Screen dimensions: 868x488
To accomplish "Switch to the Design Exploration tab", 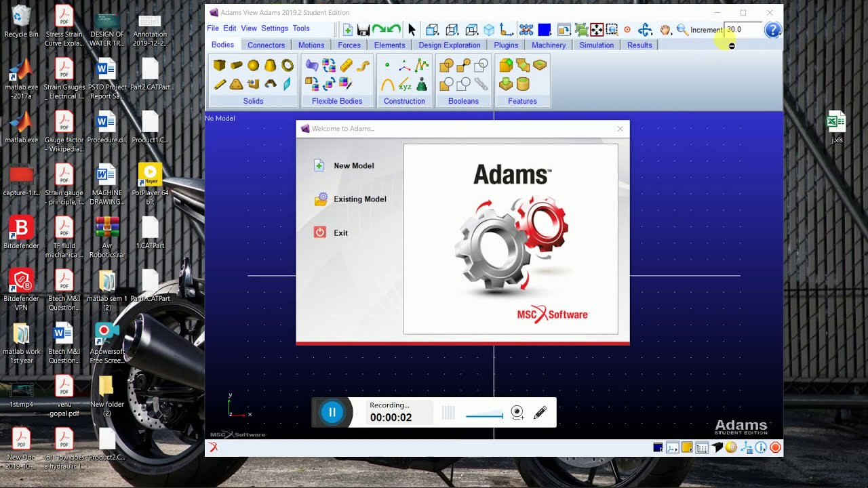I will tap(449, 45).
